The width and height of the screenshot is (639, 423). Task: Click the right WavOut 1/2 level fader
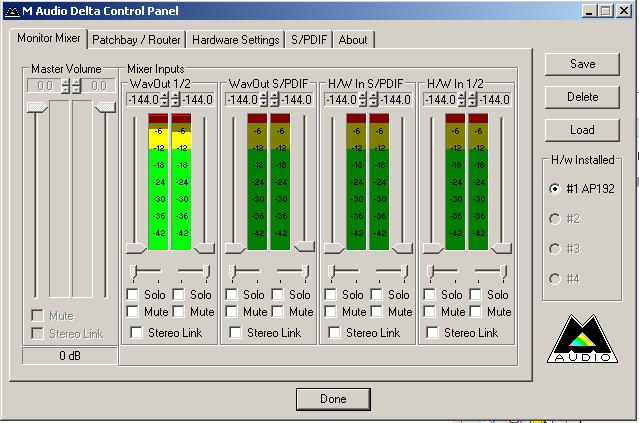[x=205, y=248]
